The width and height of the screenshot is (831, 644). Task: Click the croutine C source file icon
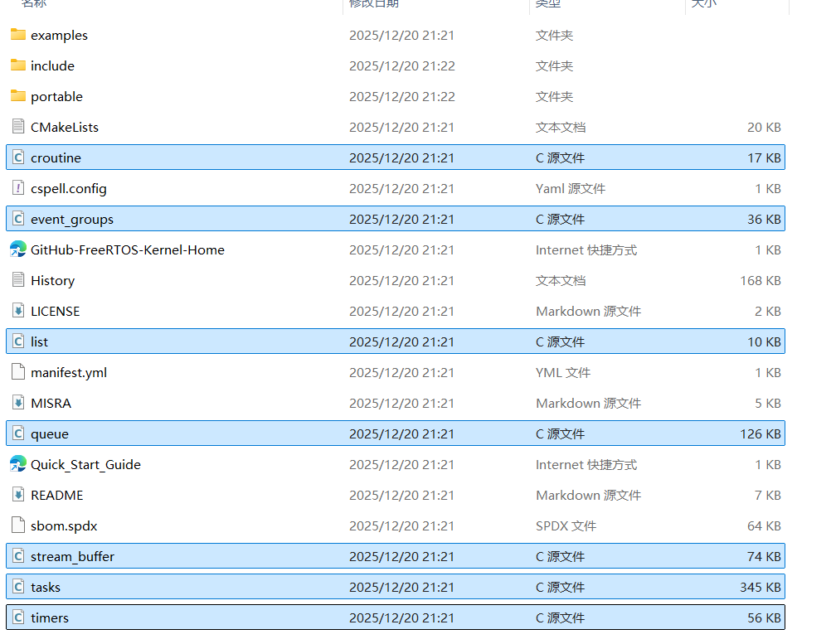18,157
